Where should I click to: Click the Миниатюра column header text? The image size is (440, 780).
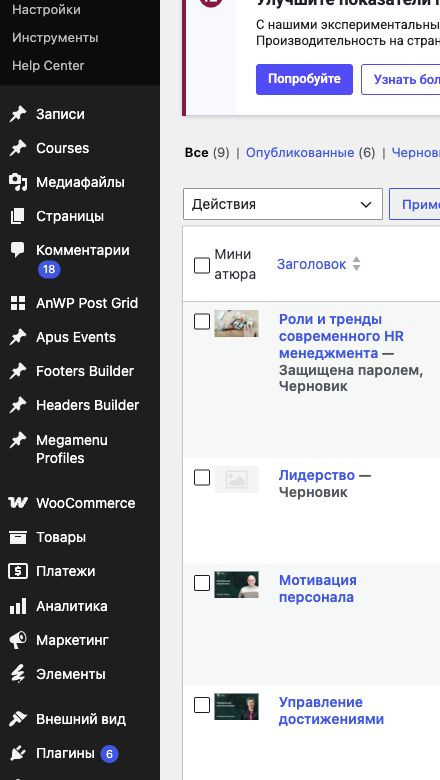(235, 264)
